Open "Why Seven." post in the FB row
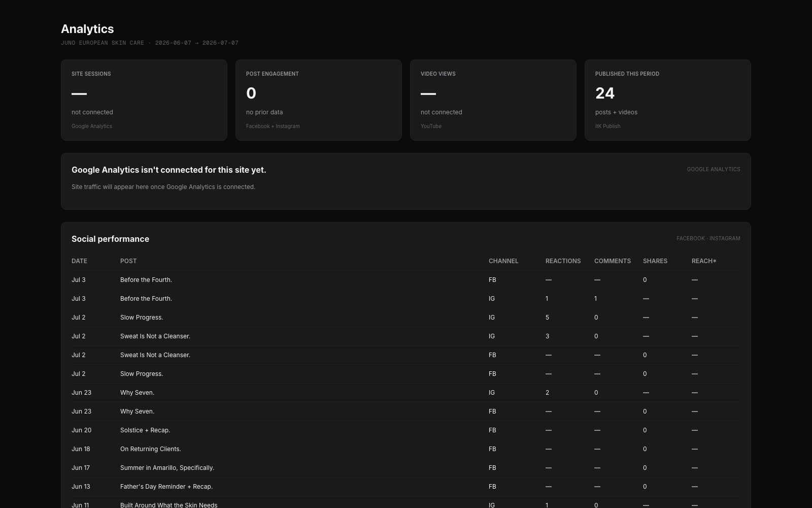 [x=137, y=411]
